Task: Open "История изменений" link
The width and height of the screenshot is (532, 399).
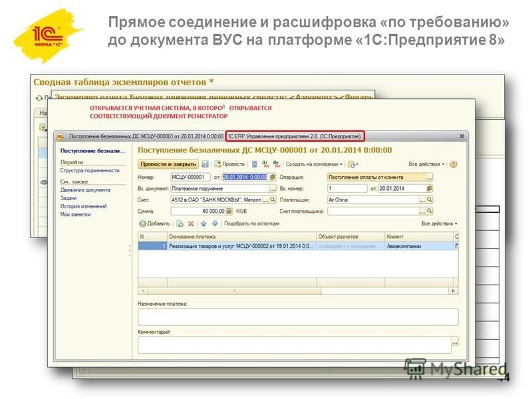Action: click(x=84, y=206)
